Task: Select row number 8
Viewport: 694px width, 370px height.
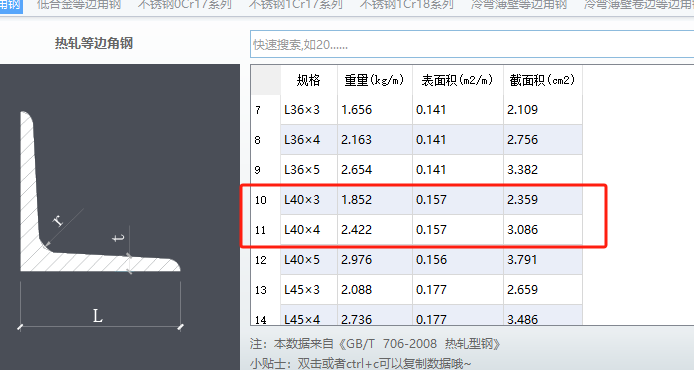Action: [266, 140]
